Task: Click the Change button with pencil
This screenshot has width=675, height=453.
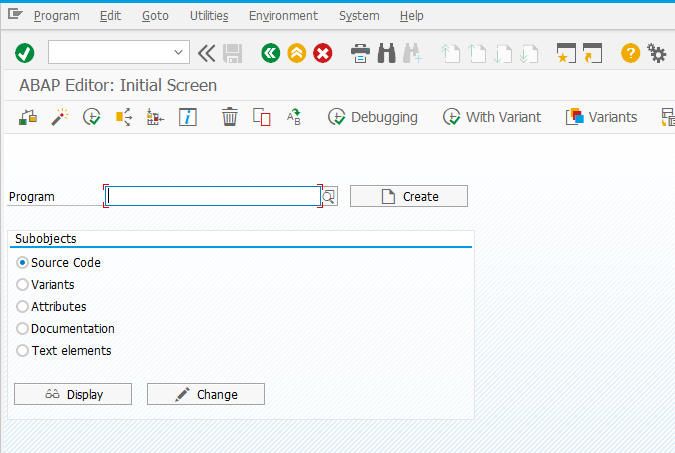Action: pos(206,394)
